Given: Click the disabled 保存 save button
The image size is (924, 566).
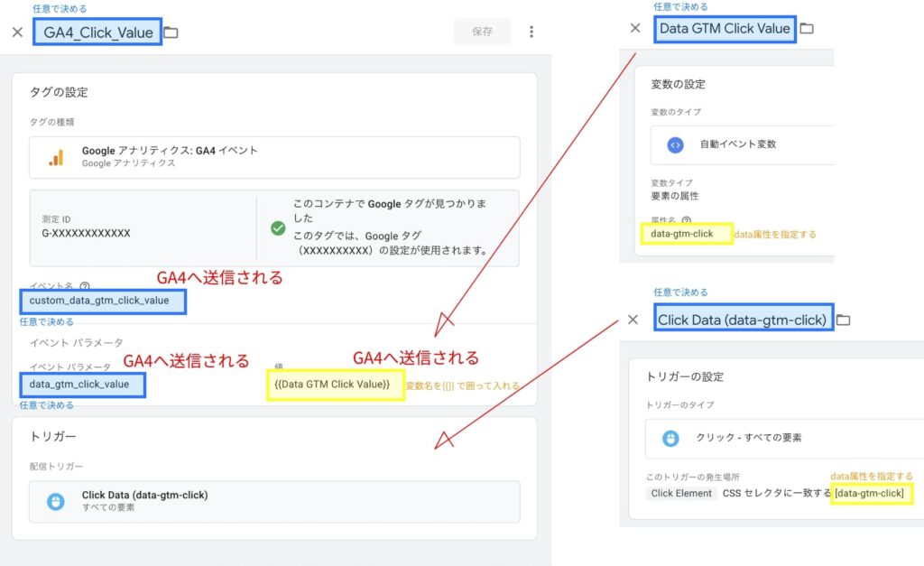Looking at the screenshot, I should click(x=482, y=32).
